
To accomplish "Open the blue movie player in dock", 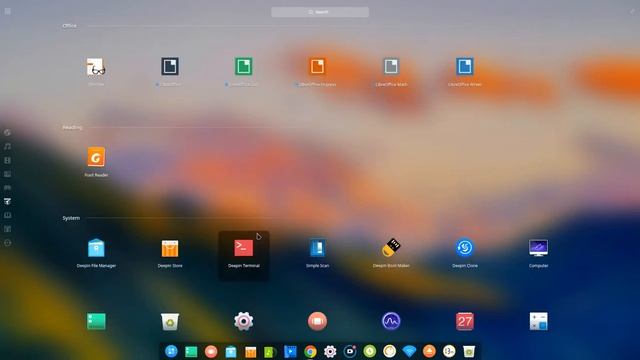I will [x=290, y=351].
